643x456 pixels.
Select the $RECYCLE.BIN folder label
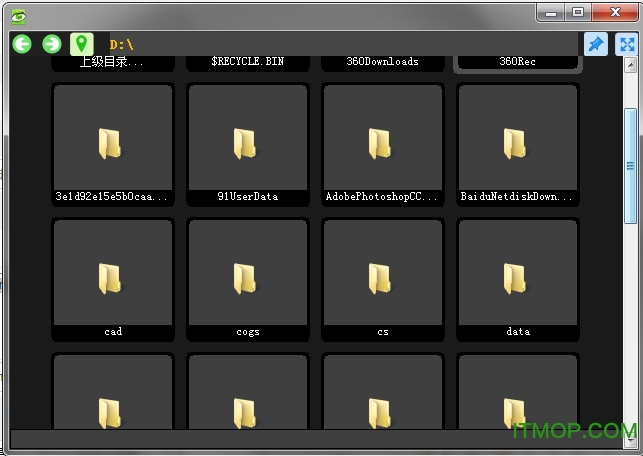coord(248,62)
